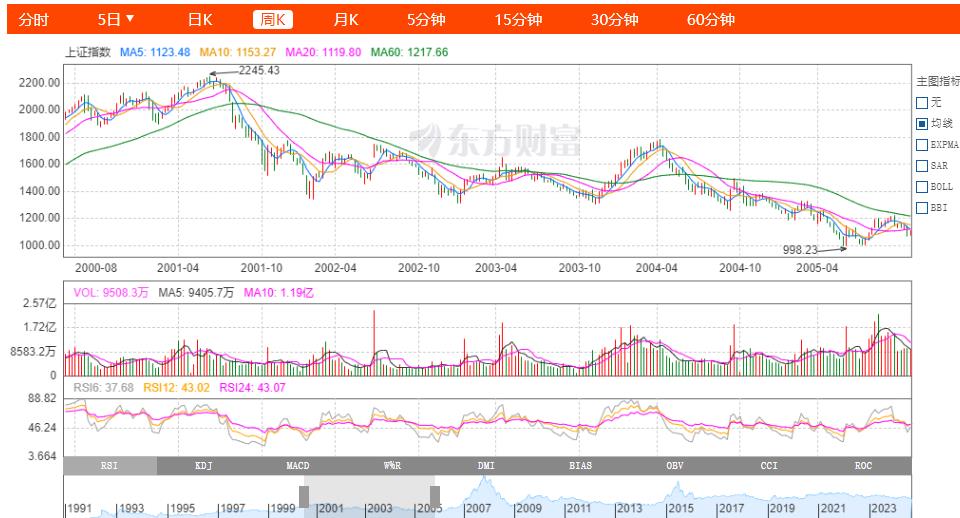The width and height of the screenshot is (960, 518).
Task: Click the 2005-04 date axis label
Action: (x=817, y=268)
